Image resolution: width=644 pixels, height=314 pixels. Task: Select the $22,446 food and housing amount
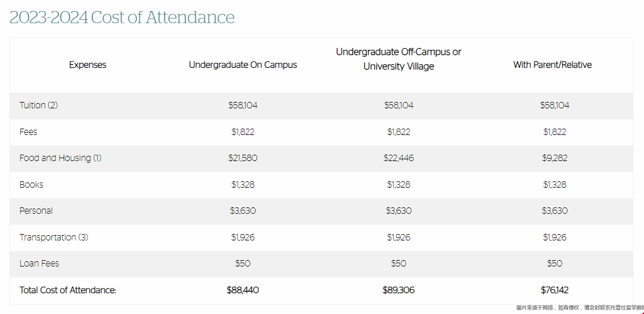coord(399,158)
